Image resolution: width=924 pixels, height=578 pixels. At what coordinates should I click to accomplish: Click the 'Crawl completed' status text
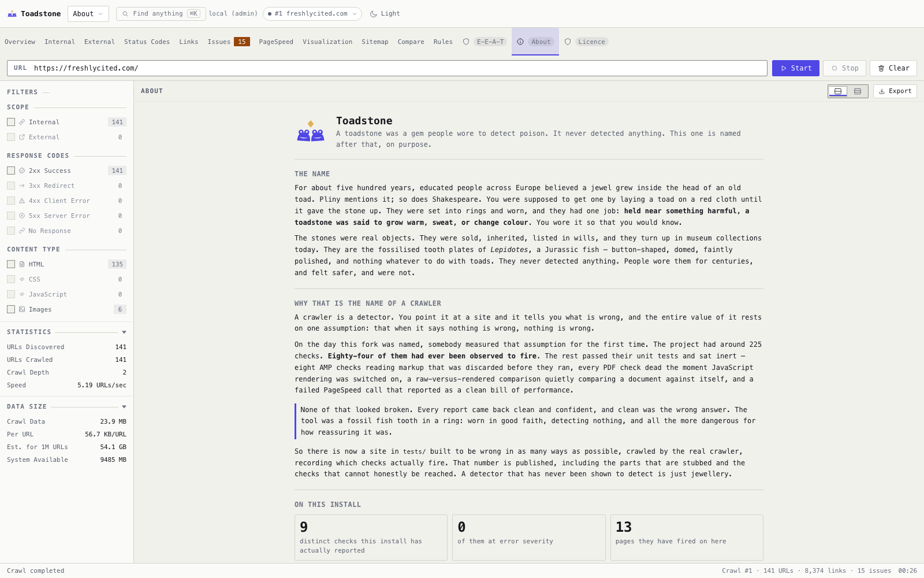pos(36,571)
